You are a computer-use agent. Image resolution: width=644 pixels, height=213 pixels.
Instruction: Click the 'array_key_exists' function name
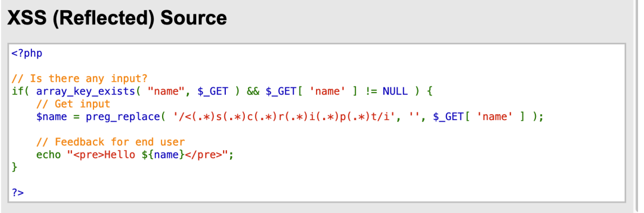(85, 91)
